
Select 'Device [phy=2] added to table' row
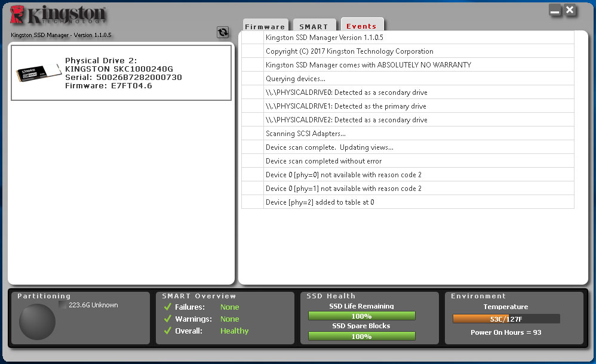407,201
